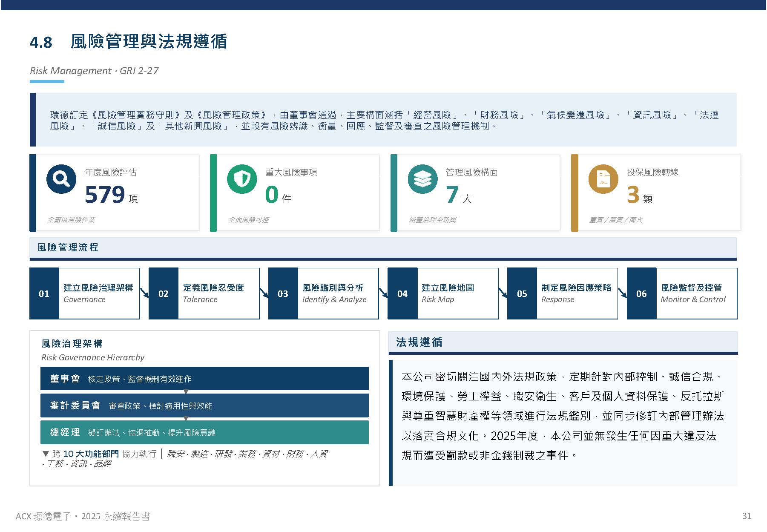Click the Risk Map label
767x532 pixels.
(438, 299)
